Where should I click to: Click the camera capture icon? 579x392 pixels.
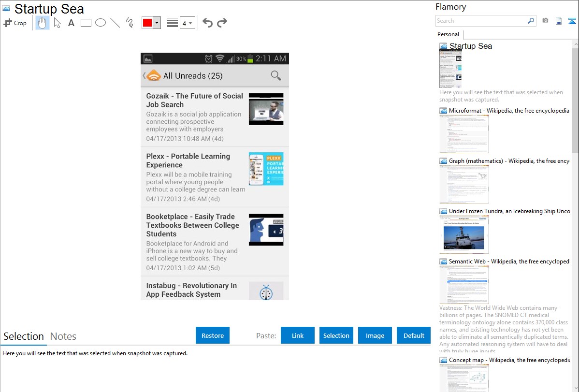(x=545, y=21)
